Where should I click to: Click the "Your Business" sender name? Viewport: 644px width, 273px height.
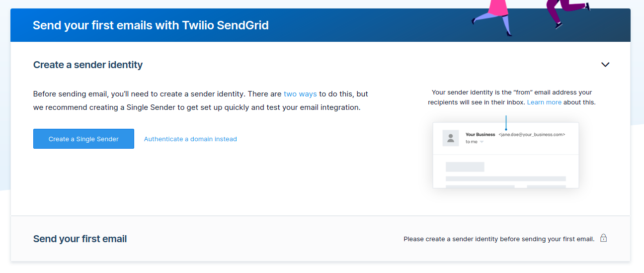pyautogui.click(x=480, y=135)
